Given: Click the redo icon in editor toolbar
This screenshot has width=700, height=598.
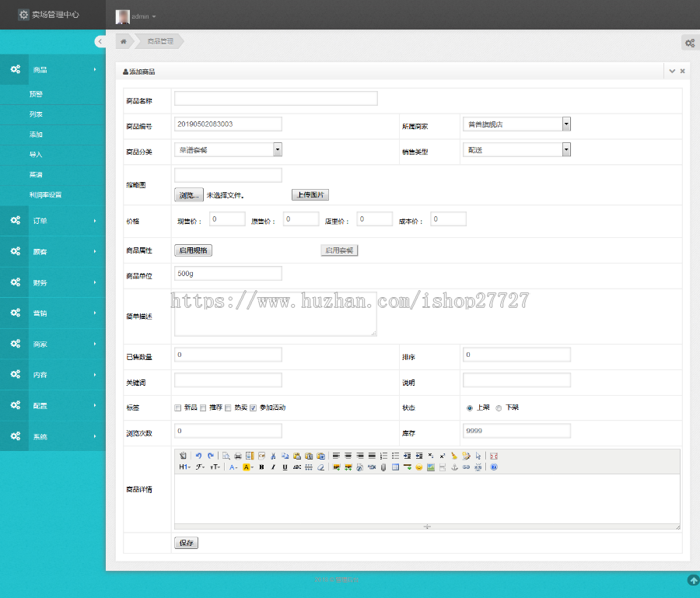Looking at the screenshot, I should point(211,456).
